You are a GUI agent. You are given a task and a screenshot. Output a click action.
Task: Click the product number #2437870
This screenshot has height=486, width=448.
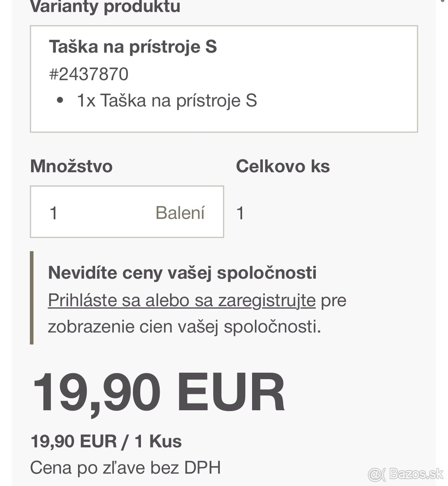click(89, 74)
